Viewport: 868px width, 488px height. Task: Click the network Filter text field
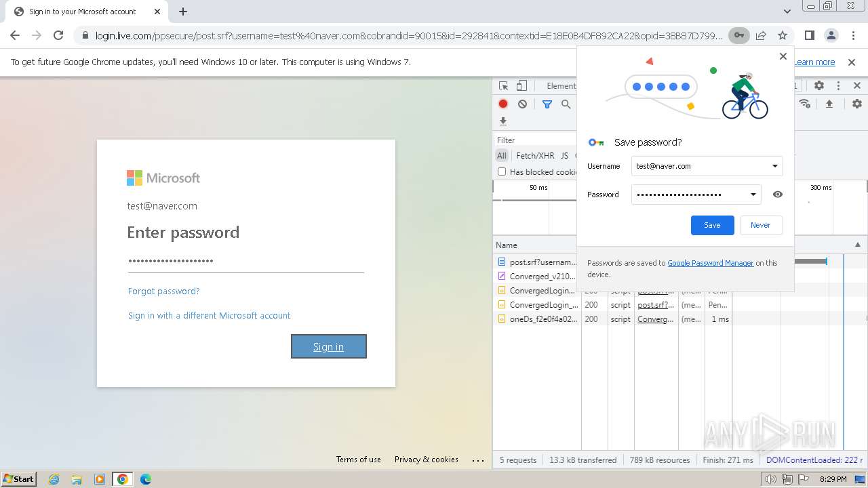pos(536,140)
